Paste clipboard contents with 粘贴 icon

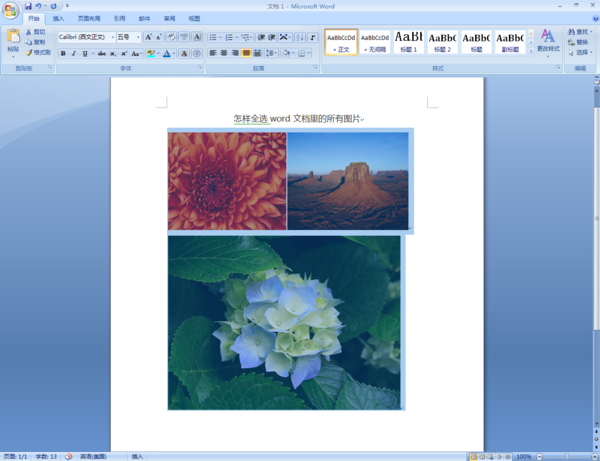[x=13, y=36]
